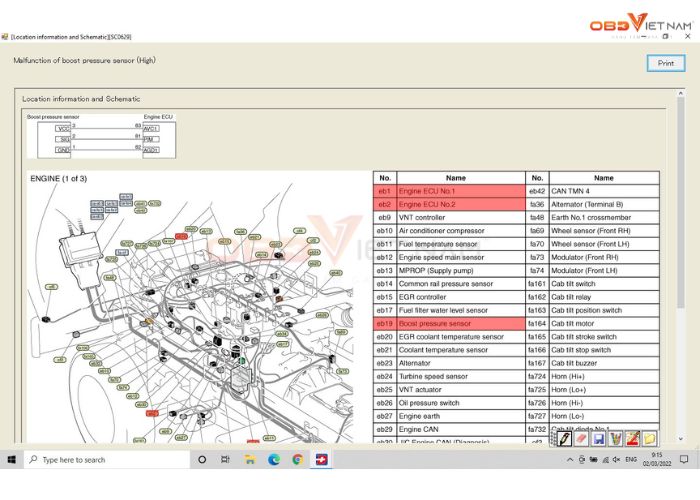Viewport: 700px width, 500px height.
Task: Open the notification center icon
Action: tap(684, 459)
